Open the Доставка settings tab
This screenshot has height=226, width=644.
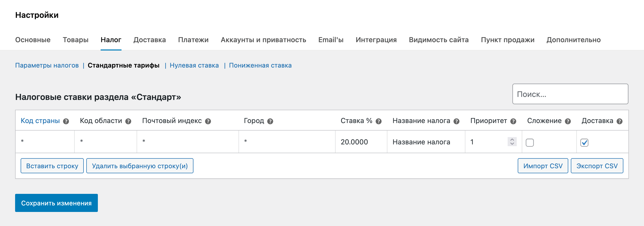coord(149,40)
